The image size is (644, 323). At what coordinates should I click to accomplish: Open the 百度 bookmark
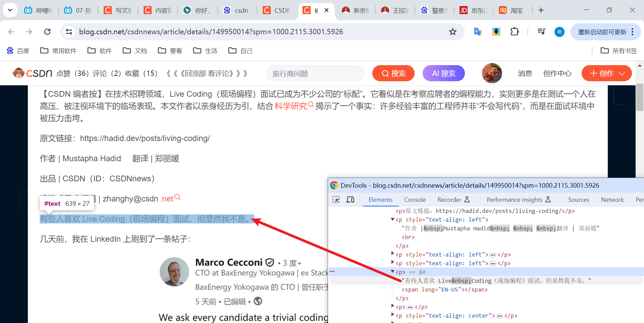(x=18, y=51)
